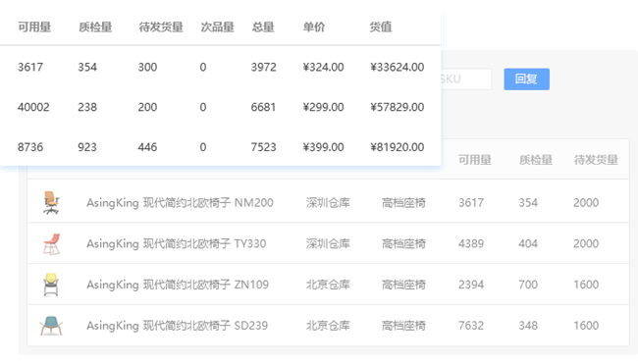Click inspection quantity 923 in popup

pos(87,147)
